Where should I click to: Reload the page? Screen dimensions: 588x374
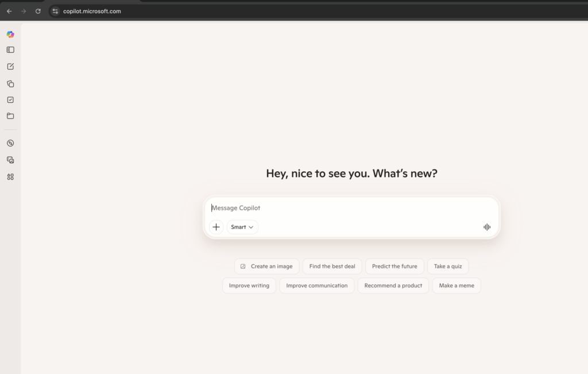(38, 11)
